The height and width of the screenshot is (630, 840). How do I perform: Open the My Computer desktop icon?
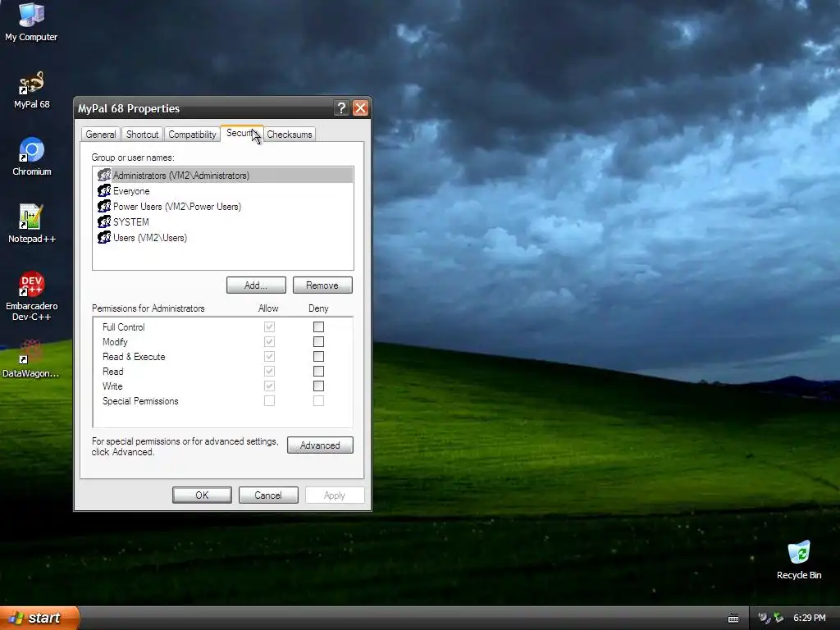point(31,21)
